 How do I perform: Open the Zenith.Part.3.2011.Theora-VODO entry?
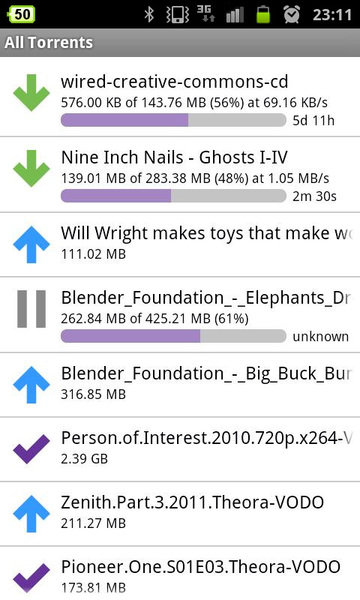[180, 514]
